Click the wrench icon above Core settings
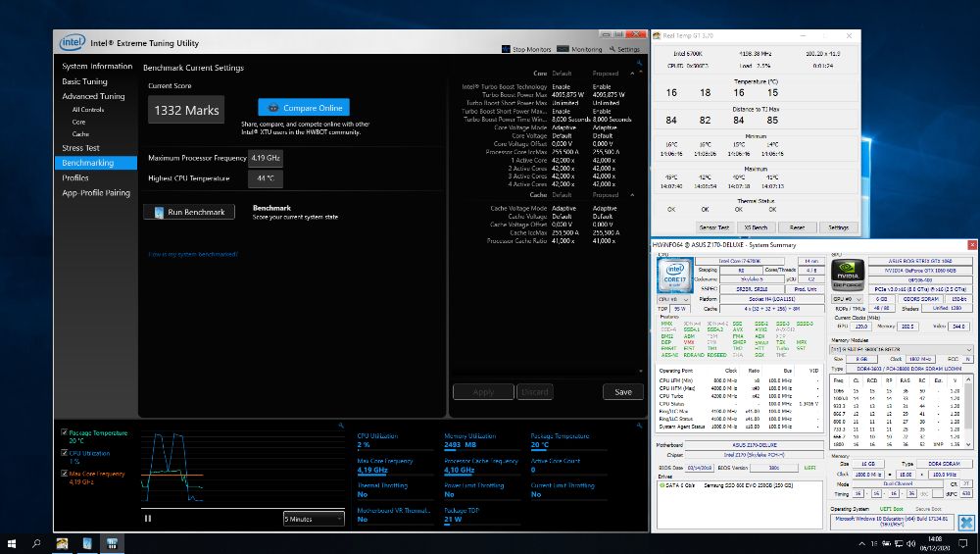Screen dimensions: 980x554 click(x=639, y=63)
